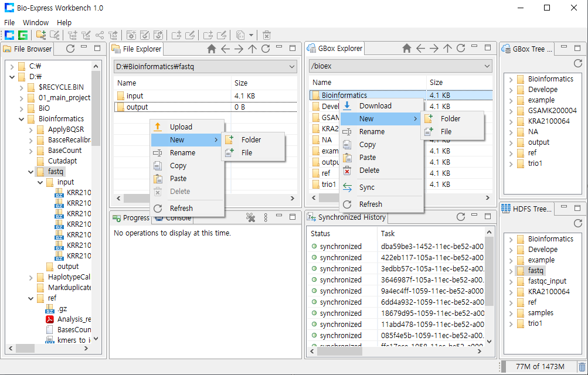Click the Size column header in File Explorer
This screenshot has width=588, height=375.
tap(264, 83)
